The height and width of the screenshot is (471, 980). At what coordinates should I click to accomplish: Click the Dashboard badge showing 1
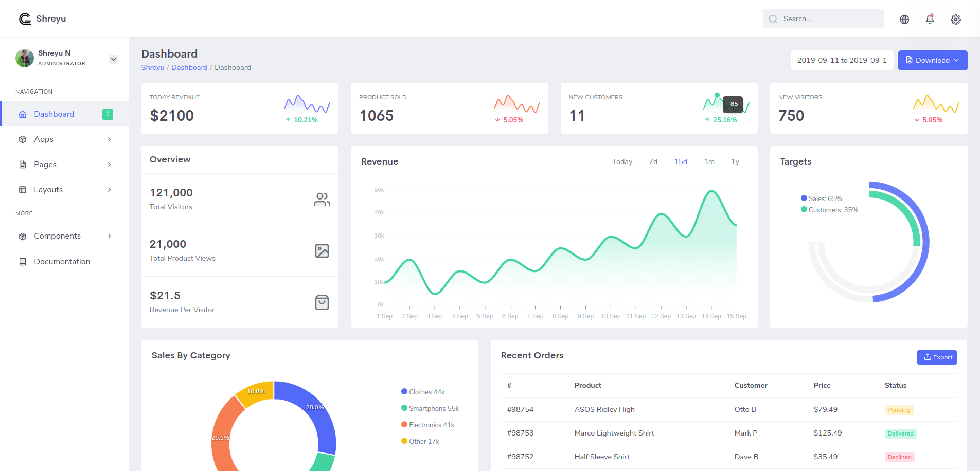[x=108, y=114]
